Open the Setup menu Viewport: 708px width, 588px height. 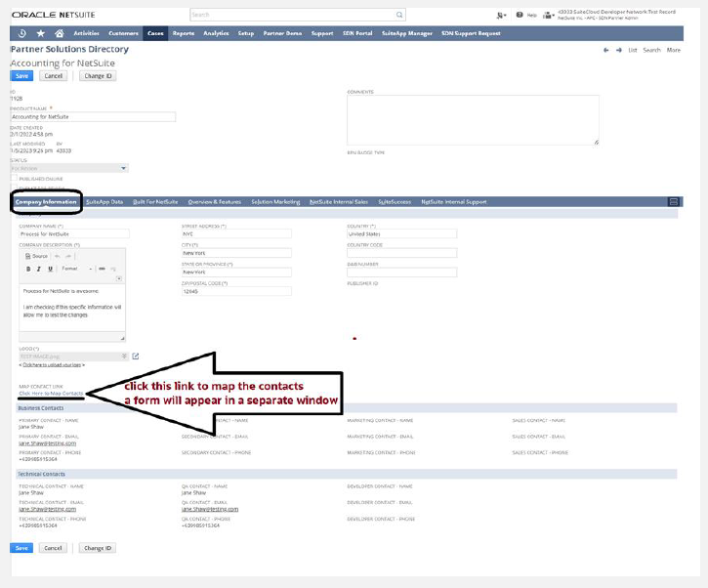tap(246, 33)
